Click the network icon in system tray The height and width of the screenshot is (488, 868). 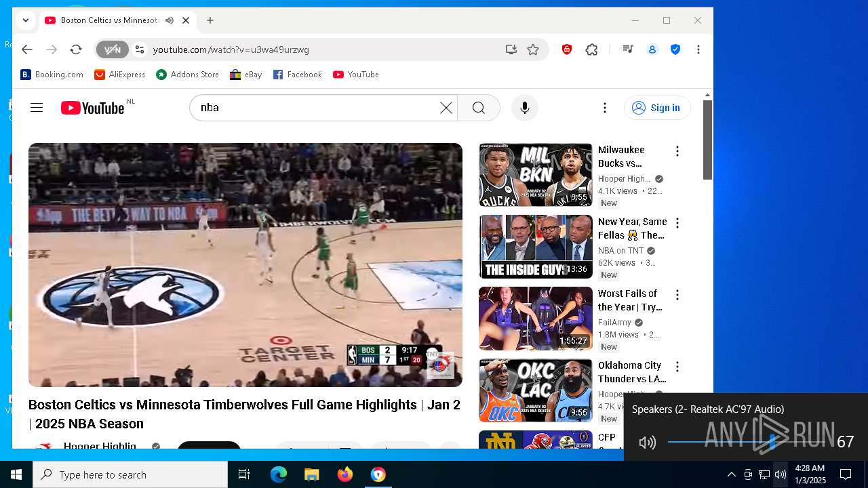point(764,474)
